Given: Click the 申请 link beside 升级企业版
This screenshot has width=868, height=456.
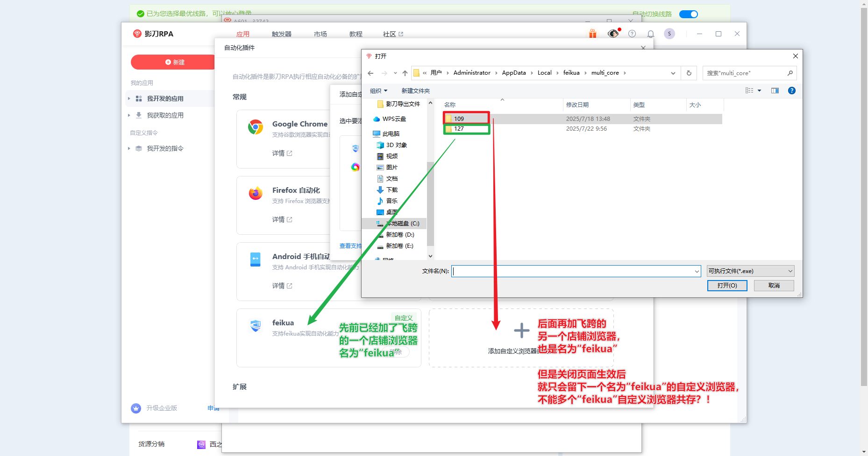Looking at the screenshot, I should tap(213, 408).
